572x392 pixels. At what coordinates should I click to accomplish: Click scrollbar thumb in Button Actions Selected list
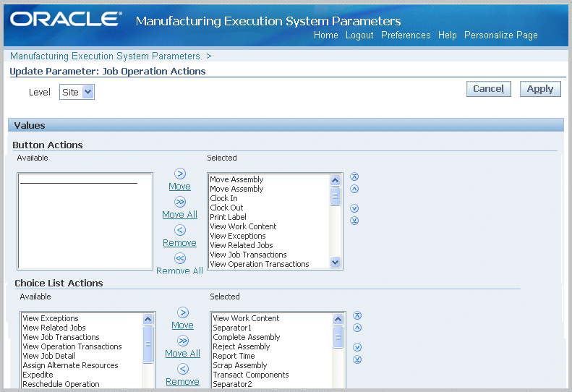tap(335, 197)
